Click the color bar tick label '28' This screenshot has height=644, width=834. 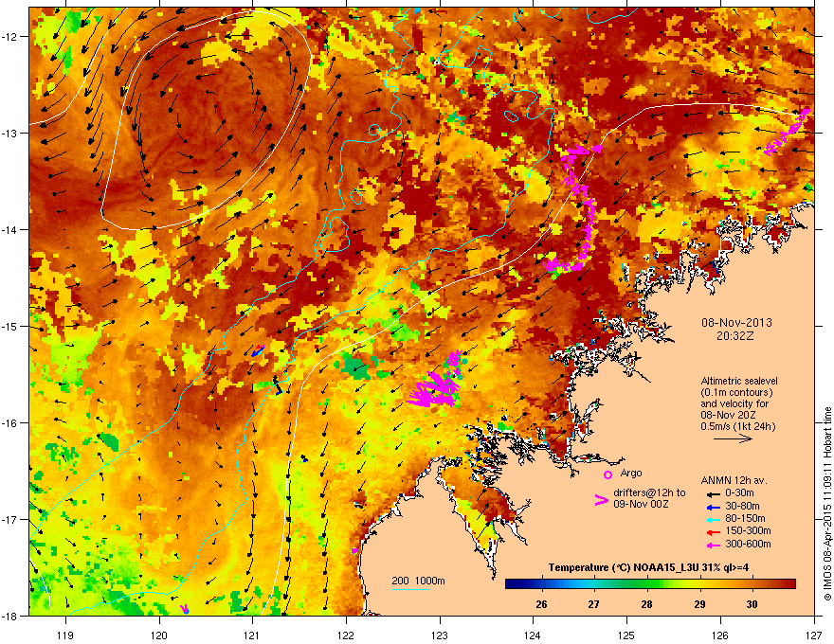646,604
